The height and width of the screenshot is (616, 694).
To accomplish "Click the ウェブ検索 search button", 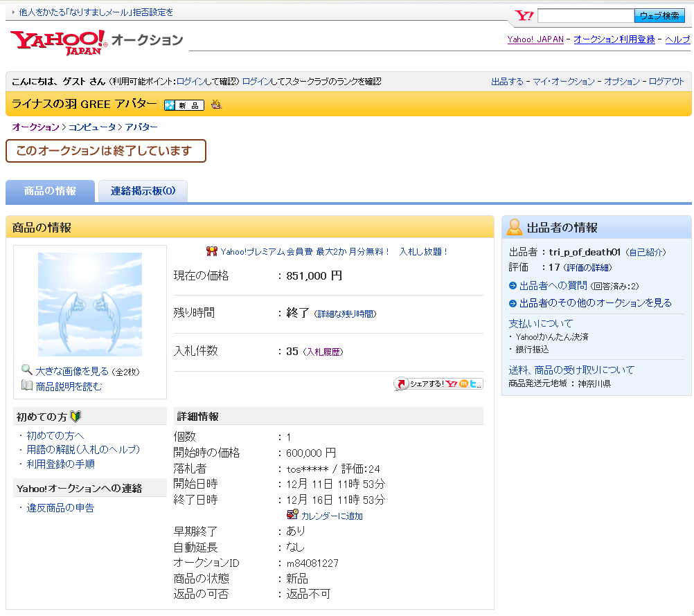I will coord(659,16).
